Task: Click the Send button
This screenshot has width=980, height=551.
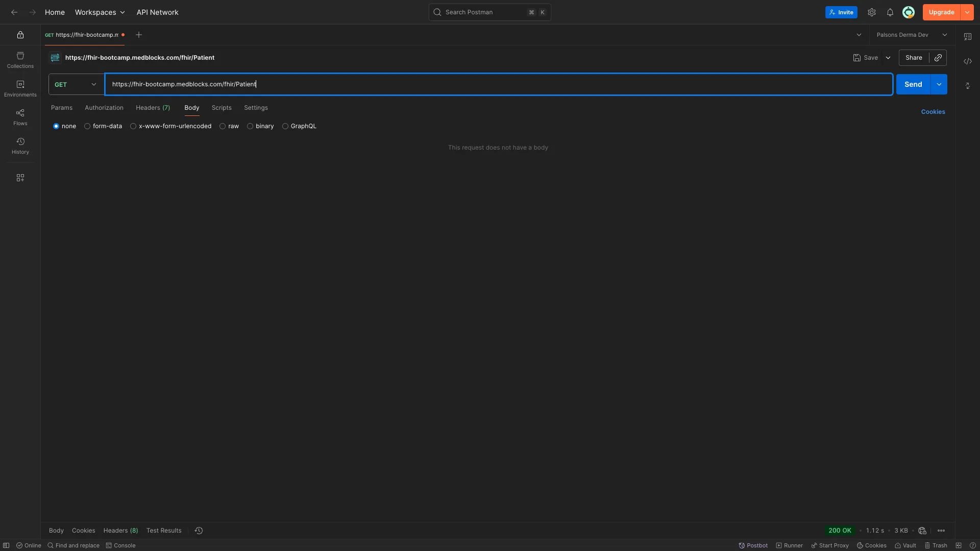Action: click(x=913, y=84)
